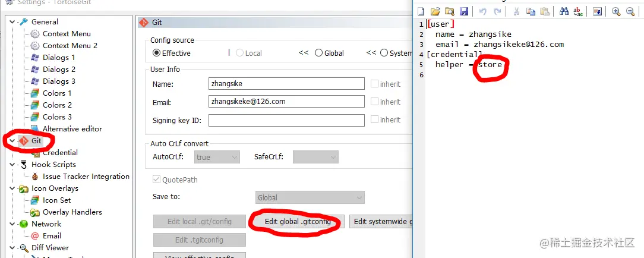Image resolution: width=644 pixels, height=258 pixels.
Task: Open Context Menu 2 settings page
Action: 70,46
